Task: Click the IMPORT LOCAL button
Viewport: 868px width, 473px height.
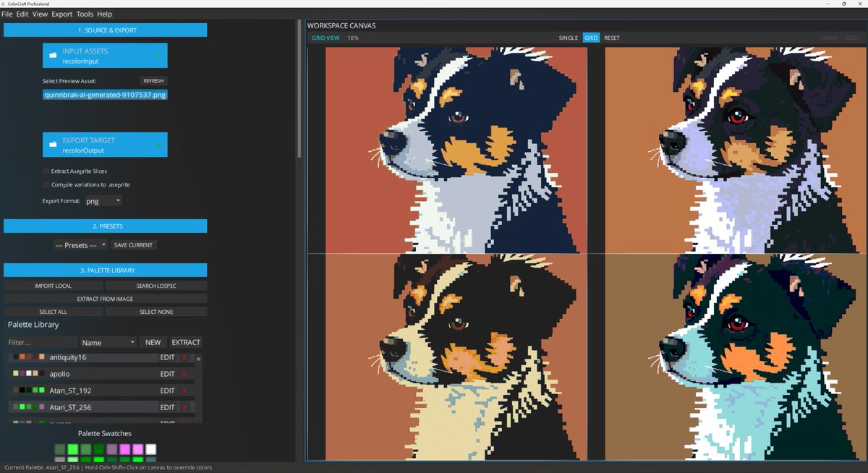Action: click(x=53, y=286)
